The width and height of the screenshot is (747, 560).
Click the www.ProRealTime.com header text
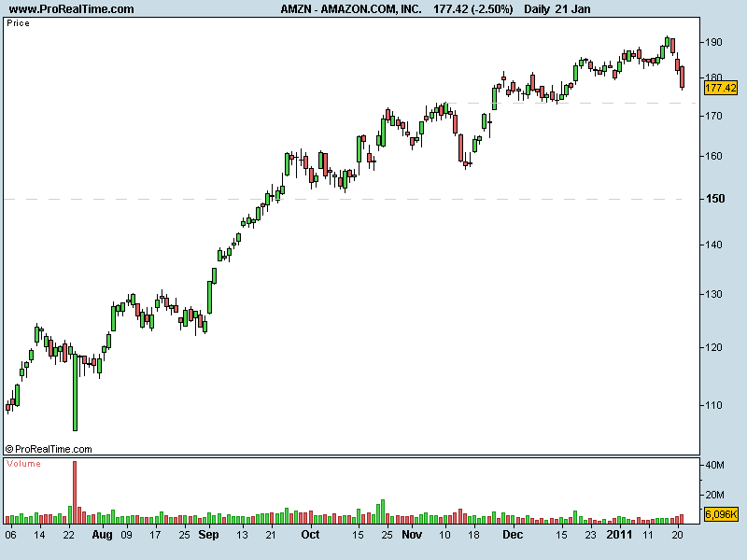tap(72, 9)
